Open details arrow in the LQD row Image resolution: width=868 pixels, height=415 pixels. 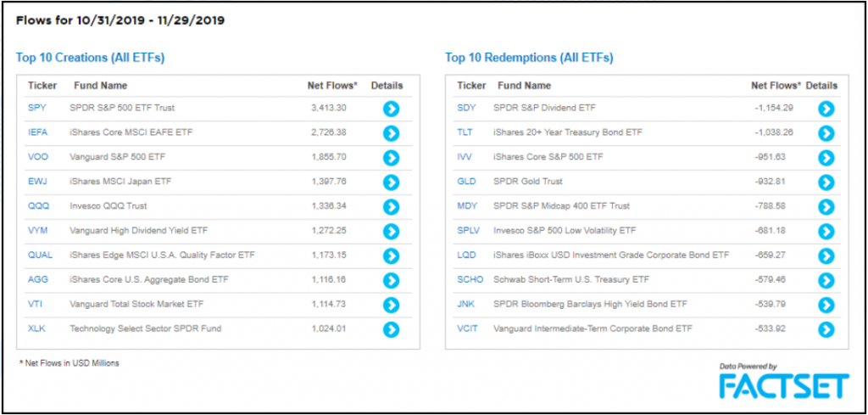click(x=826, y=256)
